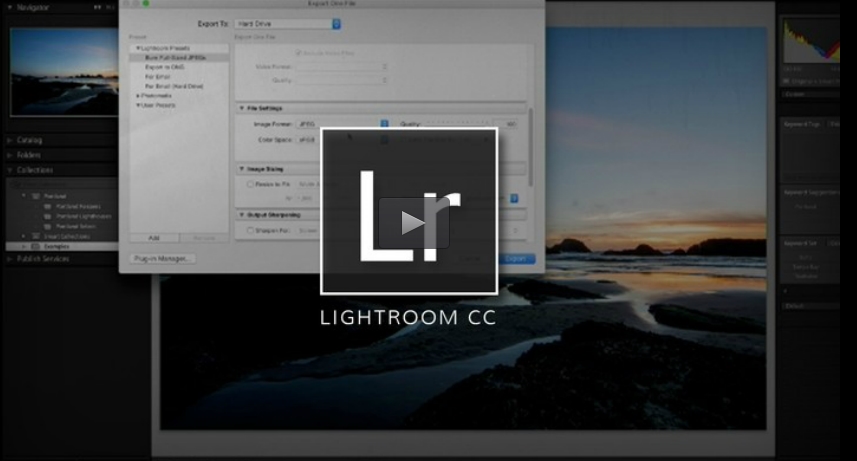
Task: Collapse the User Presets group
Action: tap(138, 105)
